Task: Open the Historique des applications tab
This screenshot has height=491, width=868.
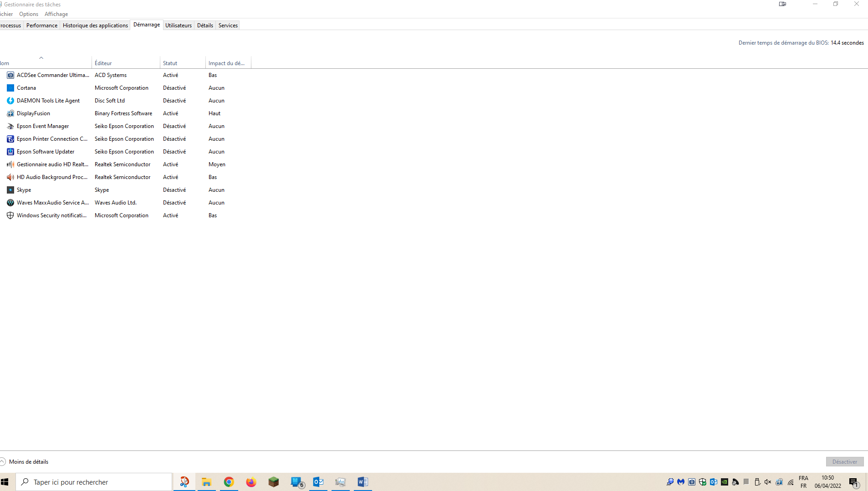Action: click(95, 26)
